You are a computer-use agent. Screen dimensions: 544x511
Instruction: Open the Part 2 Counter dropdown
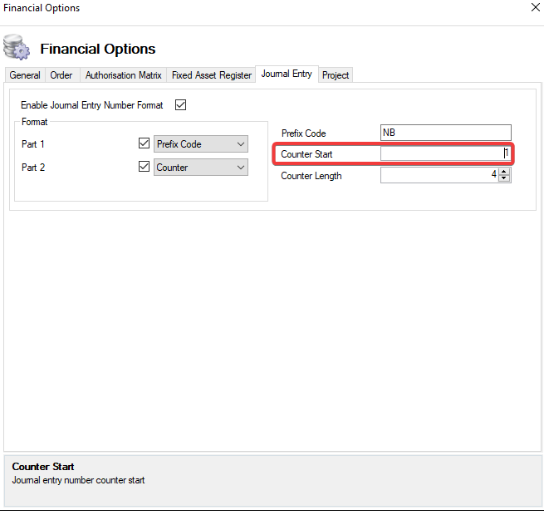pyautogui.click(x=201, y=167)
